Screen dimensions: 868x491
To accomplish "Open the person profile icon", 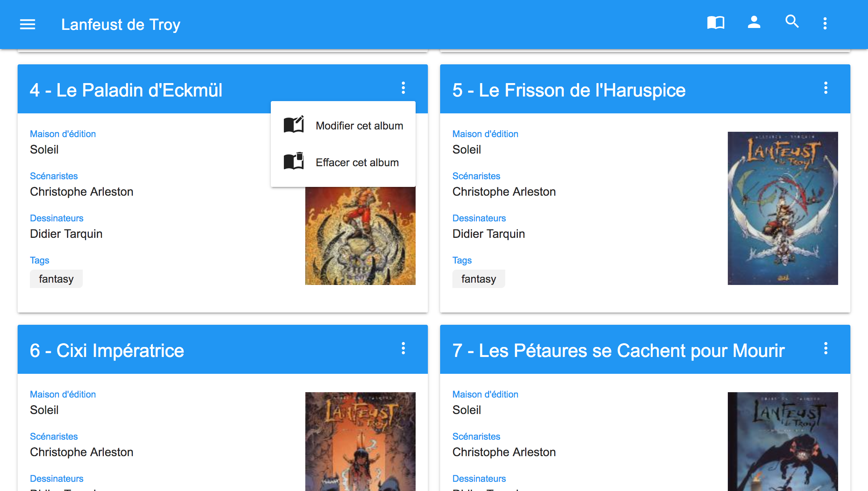I will click(x=754, y=22).
